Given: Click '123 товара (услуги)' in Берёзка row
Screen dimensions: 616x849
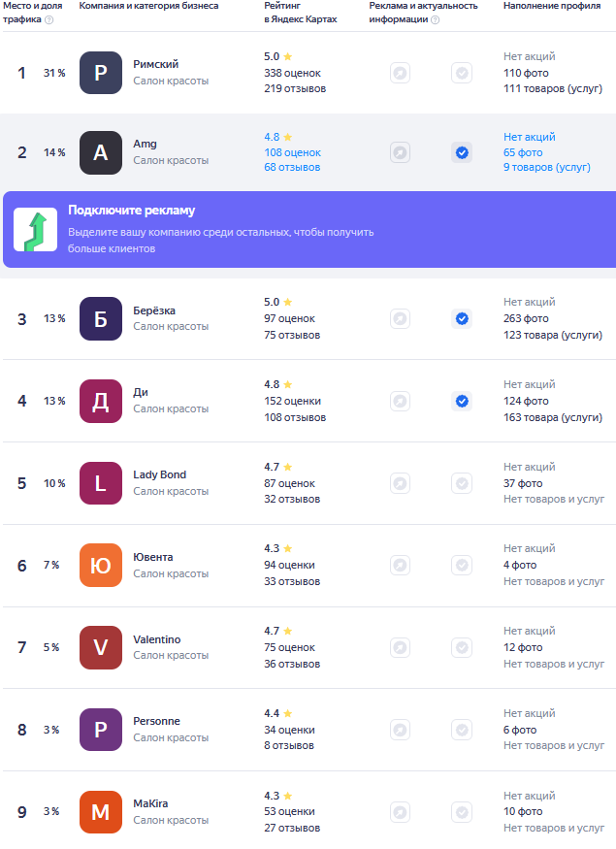Looking at the screenshot, I should [x=553, y=335].
